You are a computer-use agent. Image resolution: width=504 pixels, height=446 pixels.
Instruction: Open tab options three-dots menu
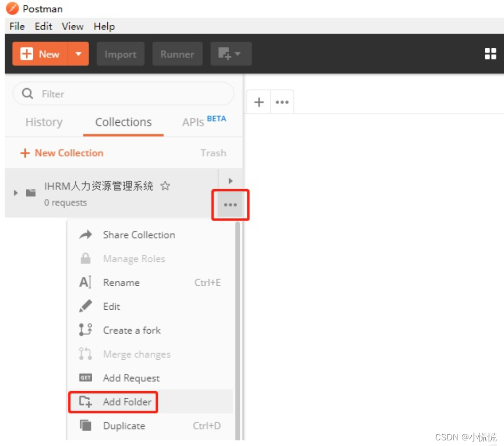coord(282,102)
